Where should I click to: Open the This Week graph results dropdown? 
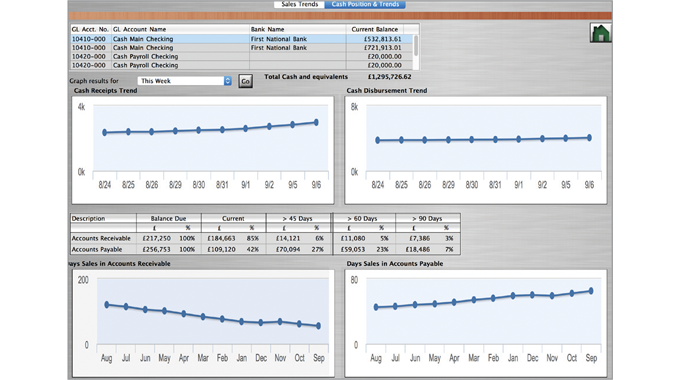[185, 81]
